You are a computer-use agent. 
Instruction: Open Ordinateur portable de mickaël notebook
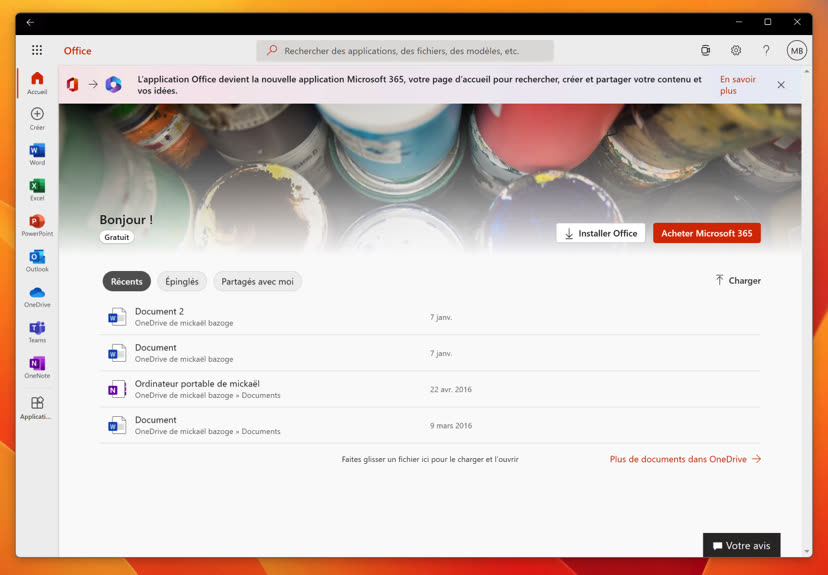tap(430, 389)
